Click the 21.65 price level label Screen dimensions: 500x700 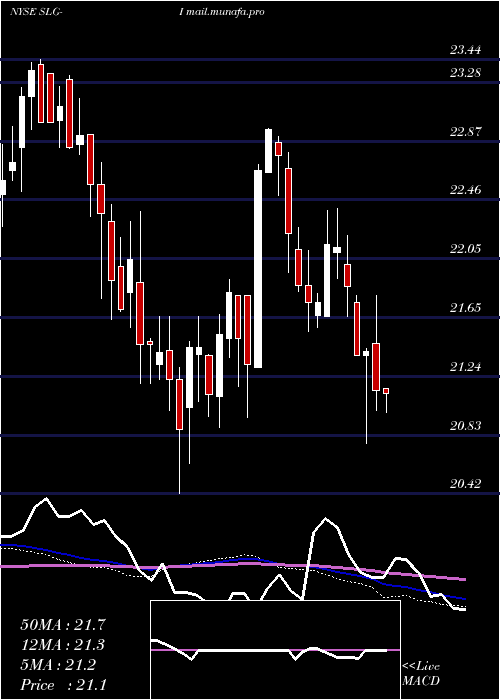click(465, 308)
